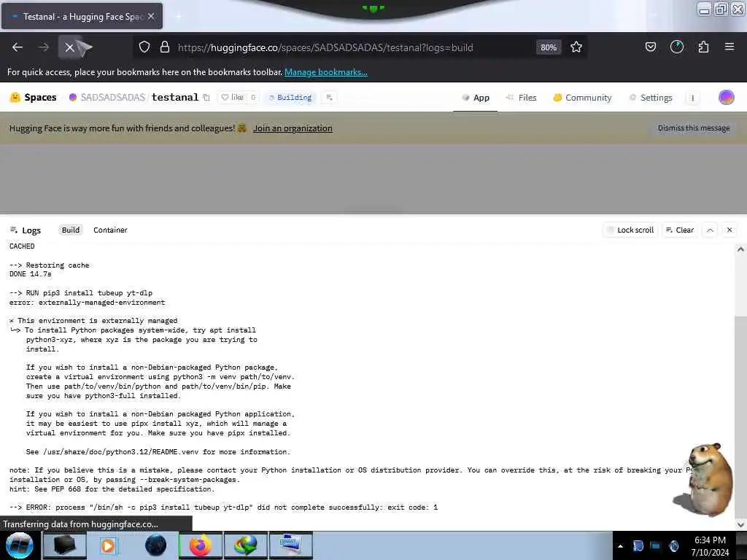Select the ERROR exit code 1 log line
The image size is (747, 560).
click(x=223, y=507)
